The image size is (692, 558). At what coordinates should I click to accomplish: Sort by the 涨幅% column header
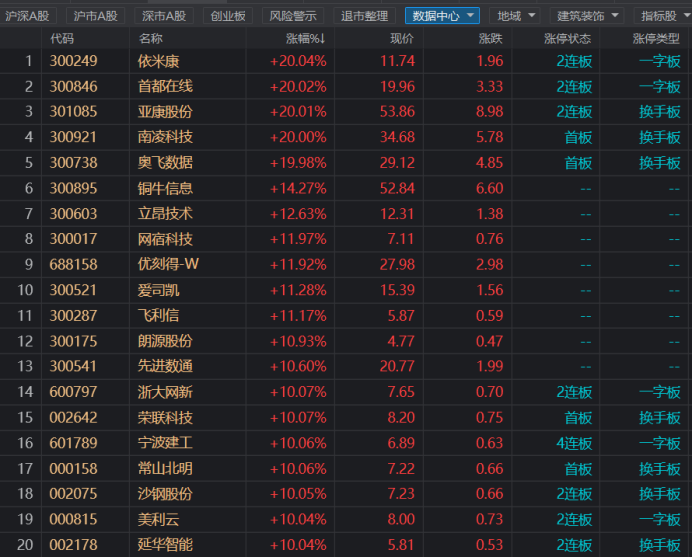point(306,38)
